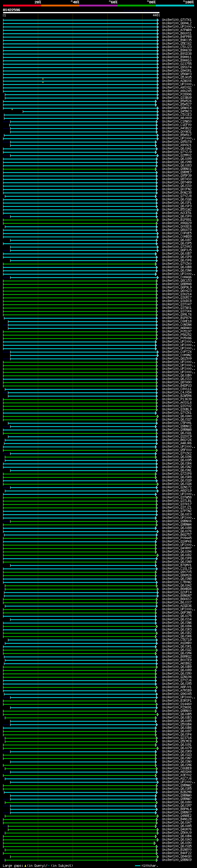
Task: Click hit label UniRef100_B6U0S1
Action: click(x=176, y=33)
